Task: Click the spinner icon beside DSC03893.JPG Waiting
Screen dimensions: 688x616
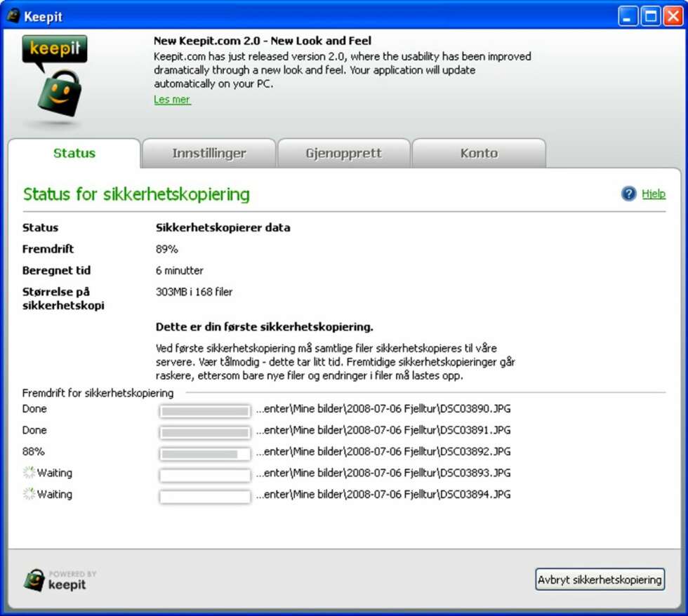Action: [29, 473]
